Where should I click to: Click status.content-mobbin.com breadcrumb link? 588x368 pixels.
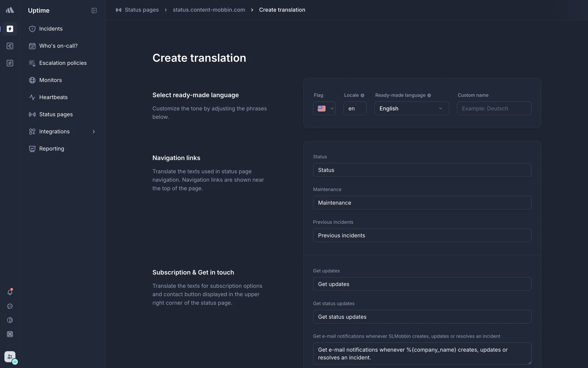209,10
